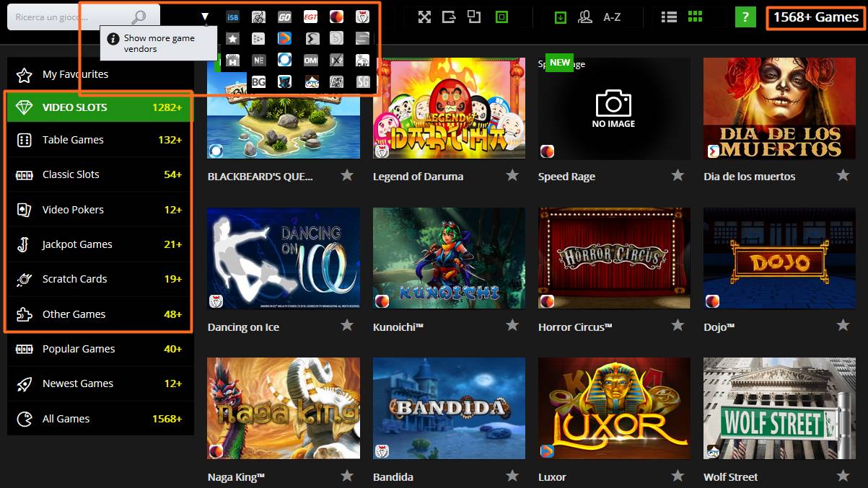Favourite Blackbeard's Quest with its star
Image resolution: width=868 pixels, height=488 pixels.
(347, 175)
